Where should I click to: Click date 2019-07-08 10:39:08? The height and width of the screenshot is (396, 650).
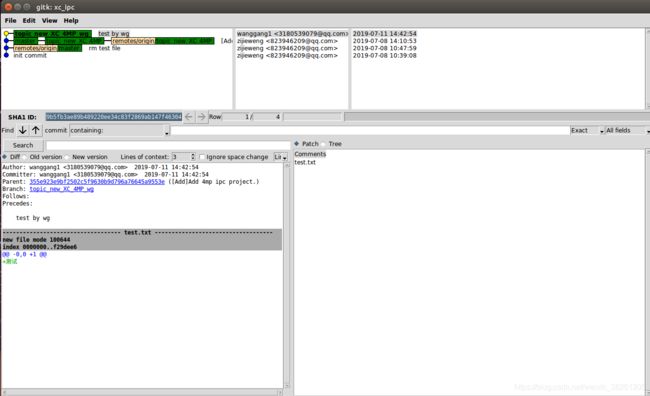coord(384,55)
